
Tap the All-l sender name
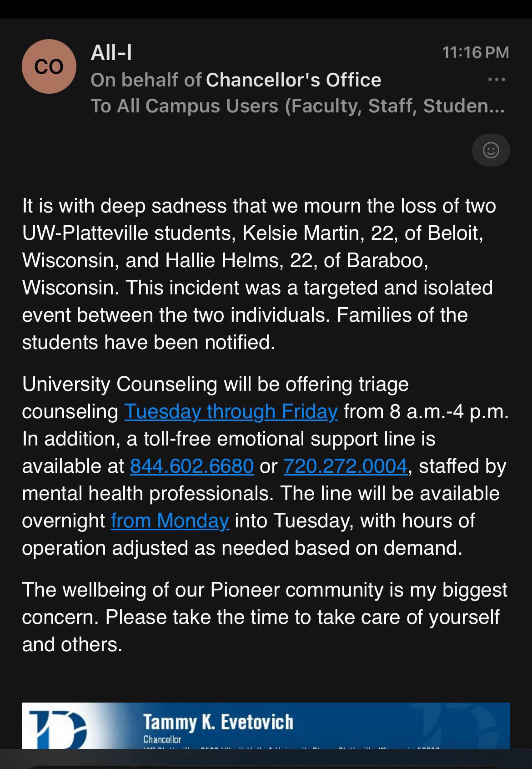[111, 53]
